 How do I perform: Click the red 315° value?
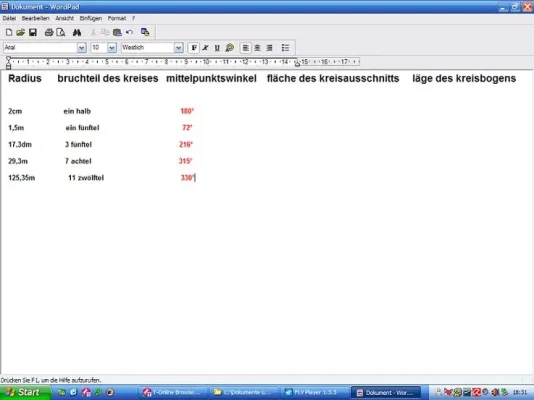186,161
